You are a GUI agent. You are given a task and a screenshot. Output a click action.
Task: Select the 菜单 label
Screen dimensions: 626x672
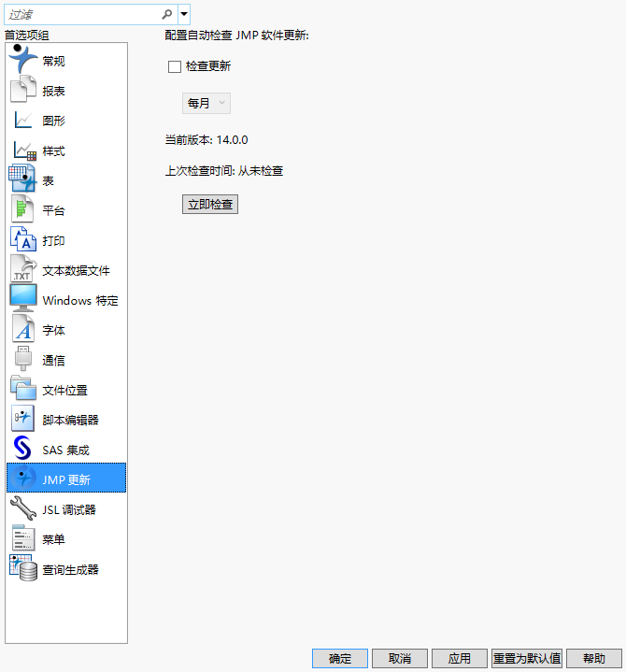53,539
